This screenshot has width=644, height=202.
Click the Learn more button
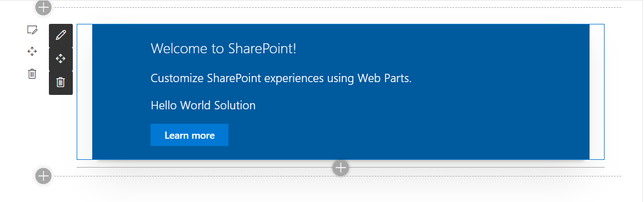[189, 135]
